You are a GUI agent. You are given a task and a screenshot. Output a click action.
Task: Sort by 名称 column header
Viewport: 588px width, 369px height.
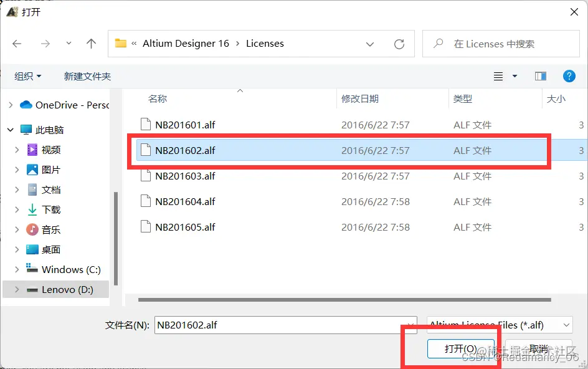point(158,98)
